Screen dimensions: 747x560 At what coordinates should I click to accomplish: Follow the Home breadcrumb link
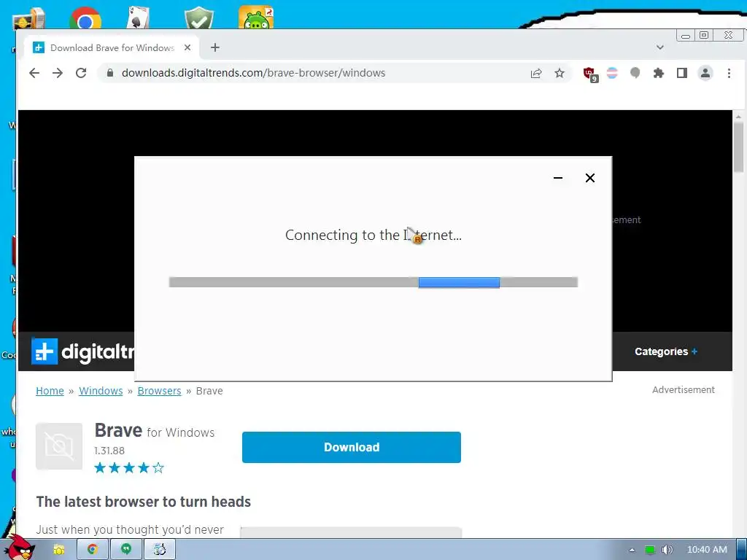[50, 391]
